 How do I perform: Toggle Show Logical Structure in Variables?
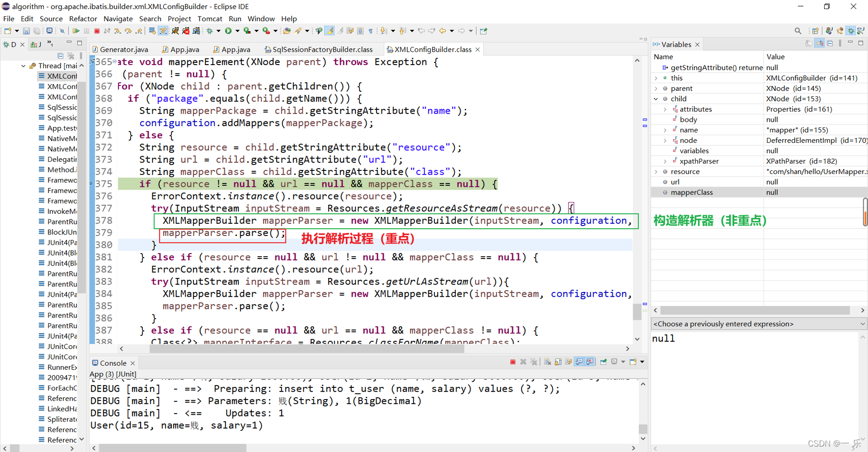(819, 43)
